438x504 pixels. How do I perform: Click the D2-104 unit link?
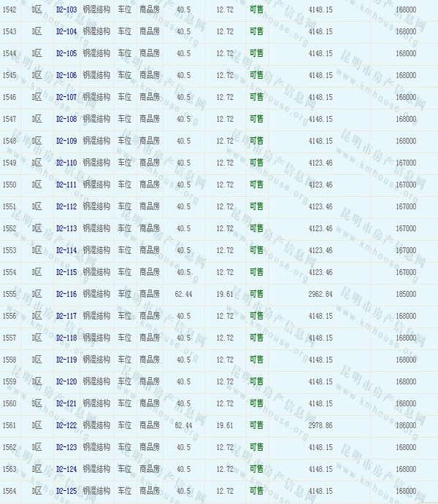[x=66, y=32]
